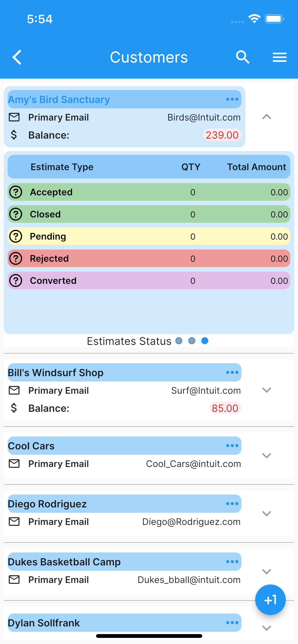The image size is (298, 644).
Task: Tap the +1 floating add button
Action: (x=270, y=600)
